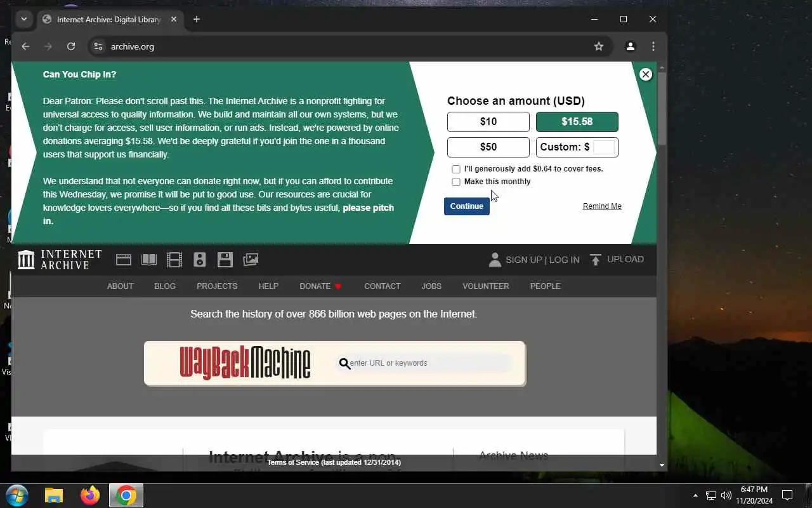Click the LOG IN link
The image size is (812, 508).
[x=564, y=260]
